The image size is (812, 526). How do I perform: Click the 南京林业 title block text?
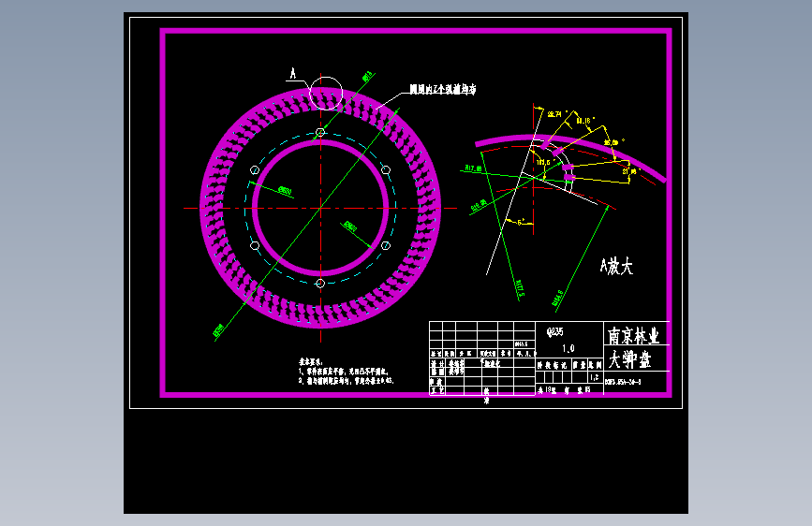click(633, 336)
